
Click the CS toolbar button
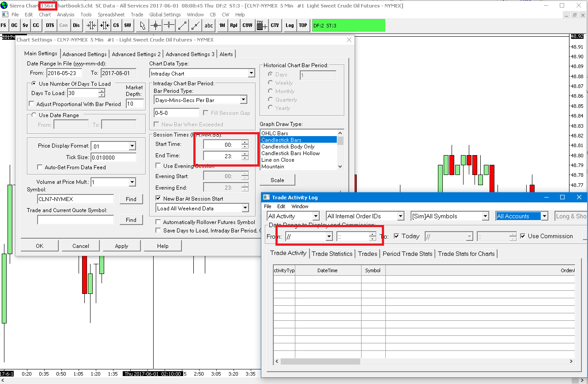coord(116,25)
